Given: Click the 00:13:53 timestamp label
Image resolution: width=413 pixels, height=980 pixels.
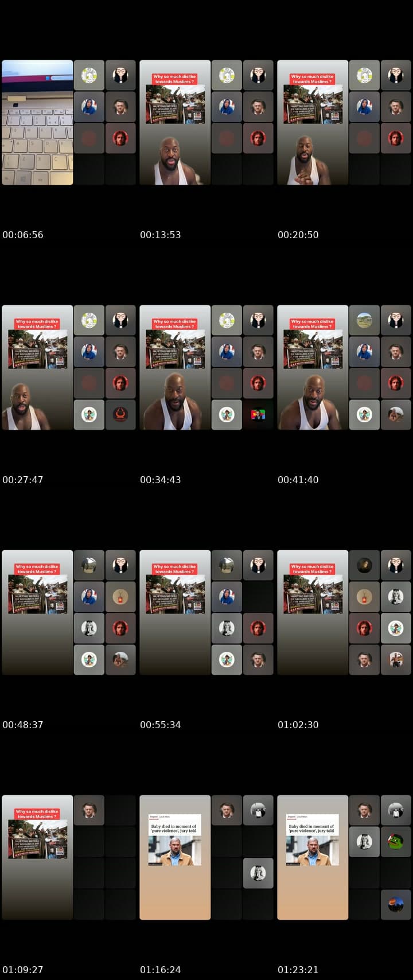Looking at the screenshot, I should pyautogui.click(x=161, y=235).
